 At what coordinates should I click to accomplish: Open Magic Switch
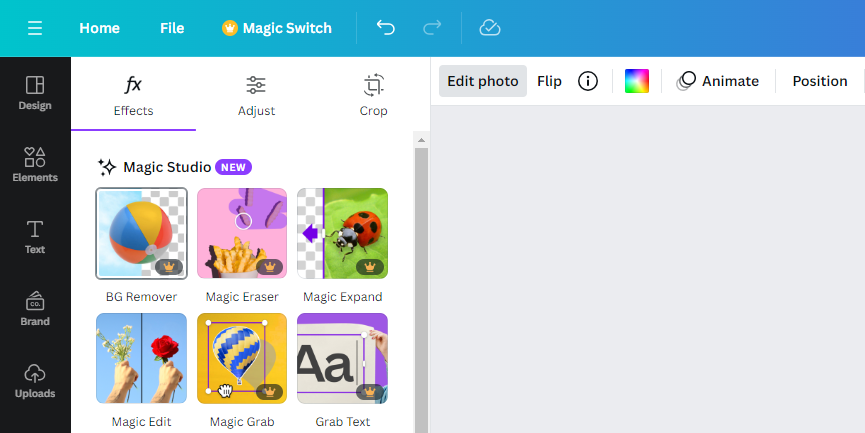click(277, 28)
